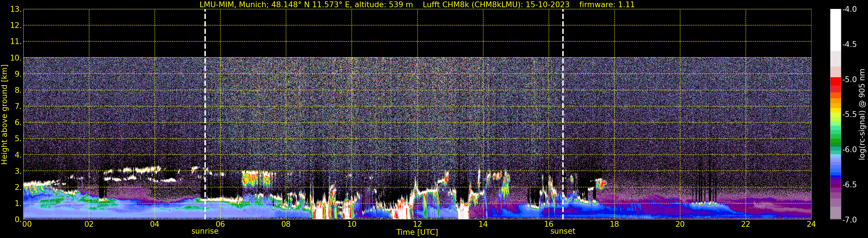Click height axis tick label 13.
This screenshot has width=868, height=238.
click(x=15, y=10)
